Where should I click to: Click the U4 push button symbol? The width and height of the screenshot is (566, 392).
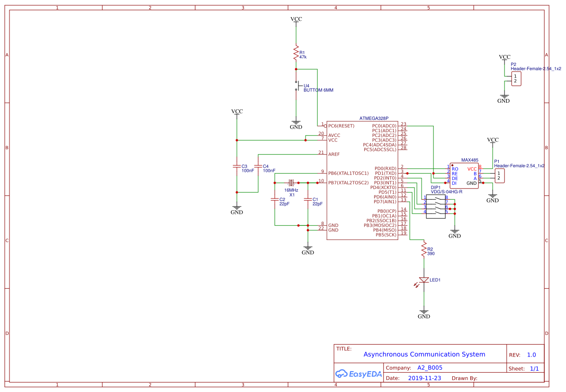297,86
